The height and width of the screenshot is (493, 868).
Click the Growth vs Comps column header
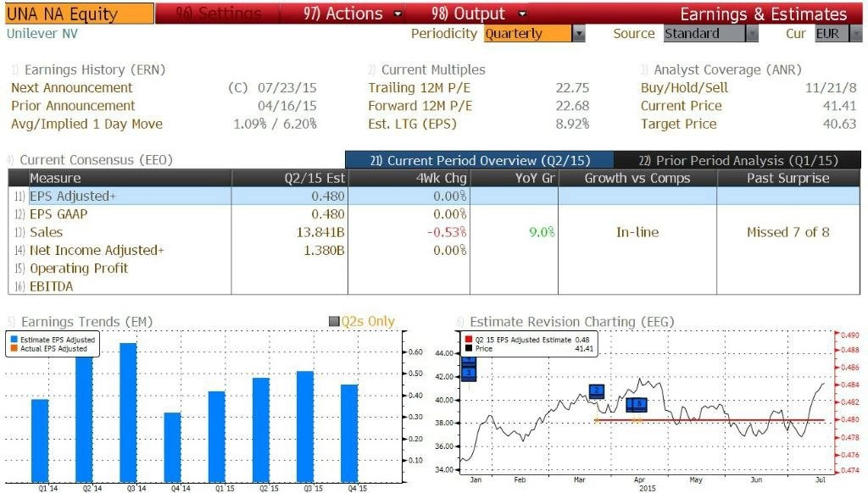click(x=637, y=178)
